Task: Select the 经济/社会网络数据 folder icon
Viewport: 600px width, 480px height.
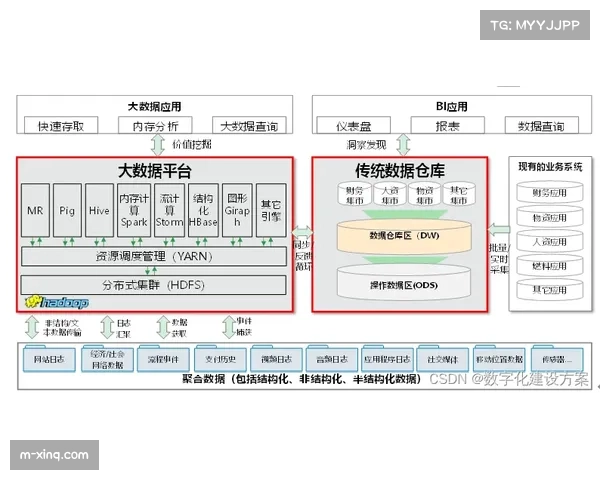Action: (107, 358)
